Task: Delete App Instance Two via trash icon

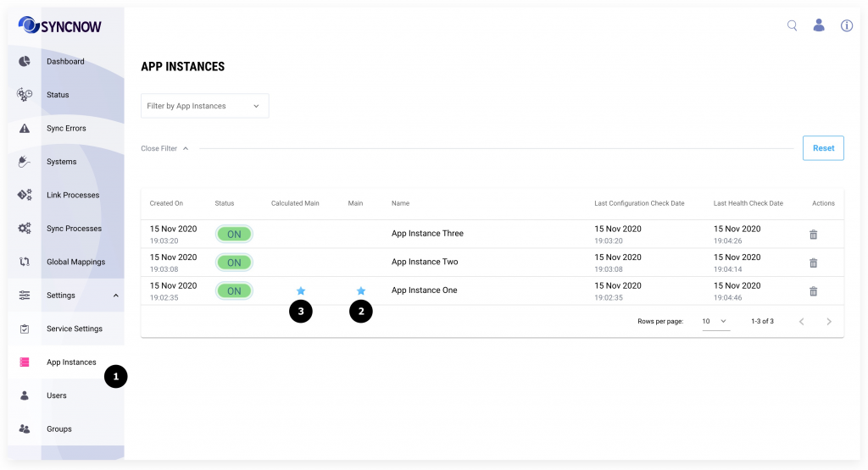Action: click(x=813, y=263)
